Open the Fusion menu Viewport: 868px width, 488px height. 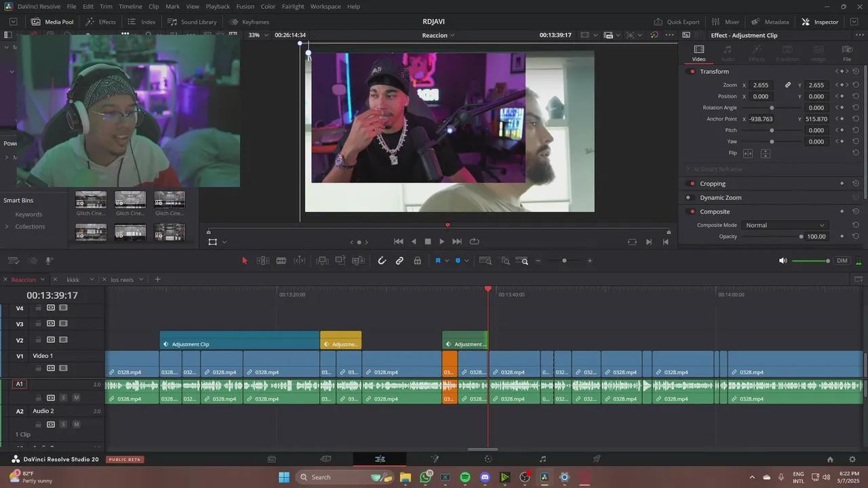[x=245, y=6]
